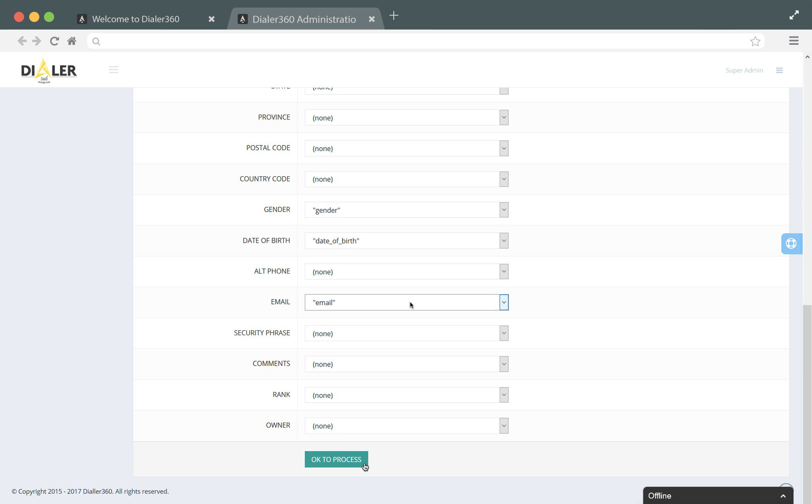Click the browser refresh icon

click(55, 41)
